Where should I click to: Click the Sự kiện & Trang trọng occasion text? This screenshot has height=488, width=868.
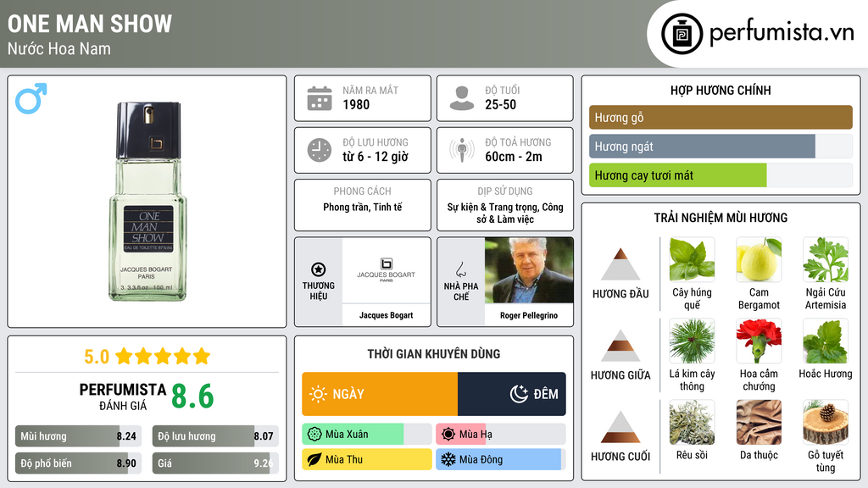[x=505, y=213]
